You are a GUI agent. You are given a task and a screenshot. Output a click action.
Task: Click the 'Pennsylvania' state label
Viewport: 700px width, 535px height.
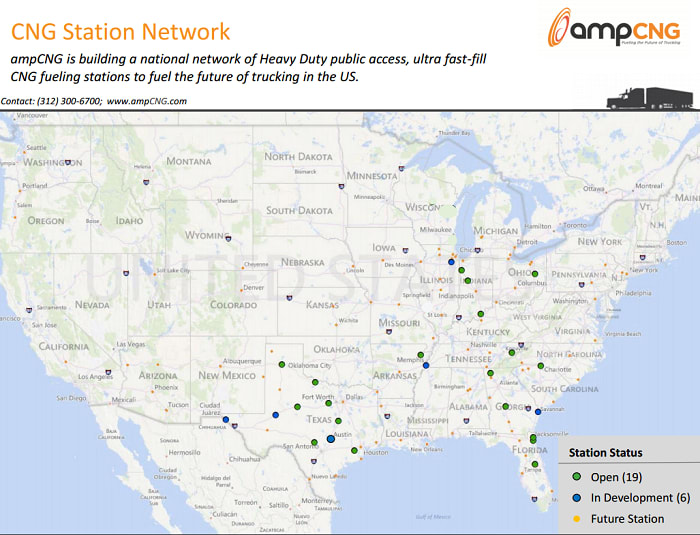tap(579, 275)
